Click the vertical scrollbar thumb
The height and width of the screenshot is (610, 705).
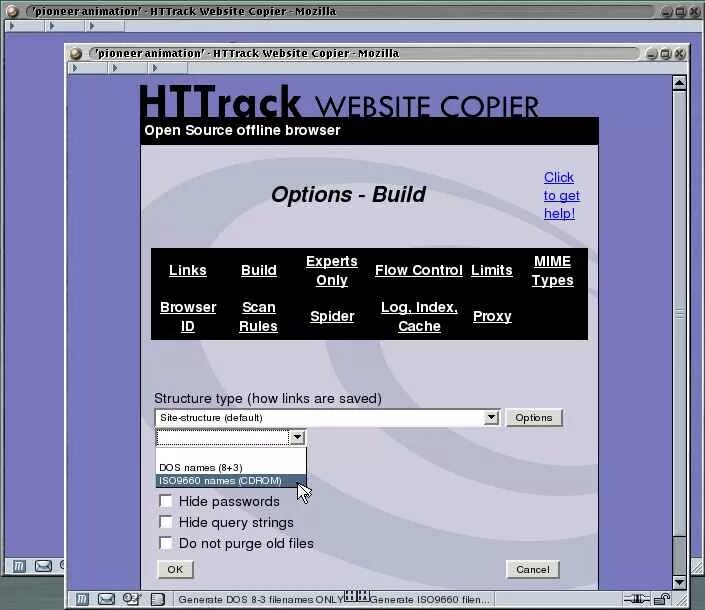pyautogui.click(x=679, y=313)
